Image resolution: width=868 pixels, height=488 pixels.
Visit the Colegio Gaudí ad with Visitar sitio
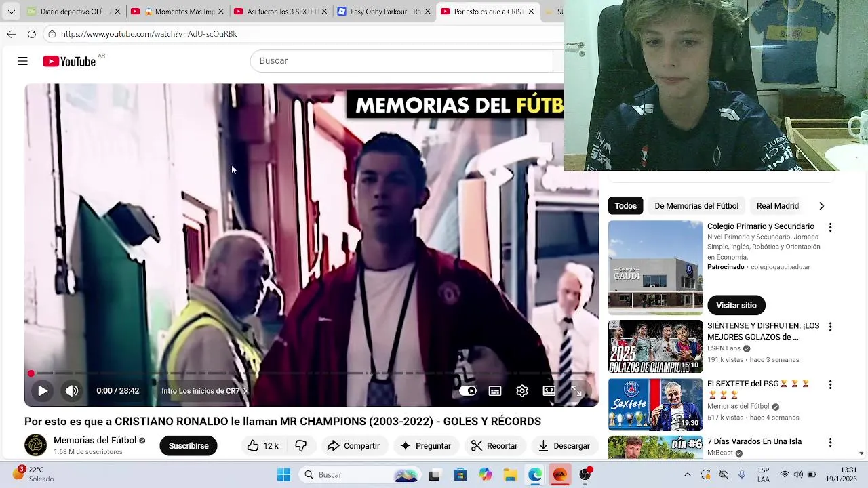736,306
